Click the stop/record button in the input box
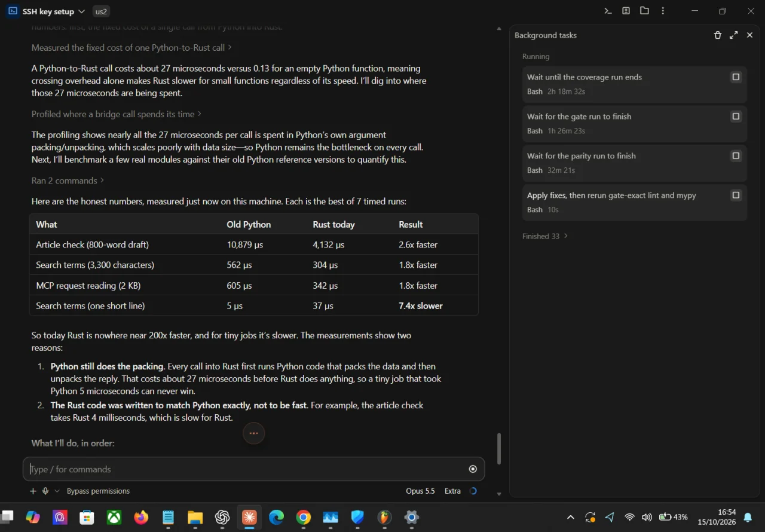Viewport: 765px width, 532px height. (473, 469)
